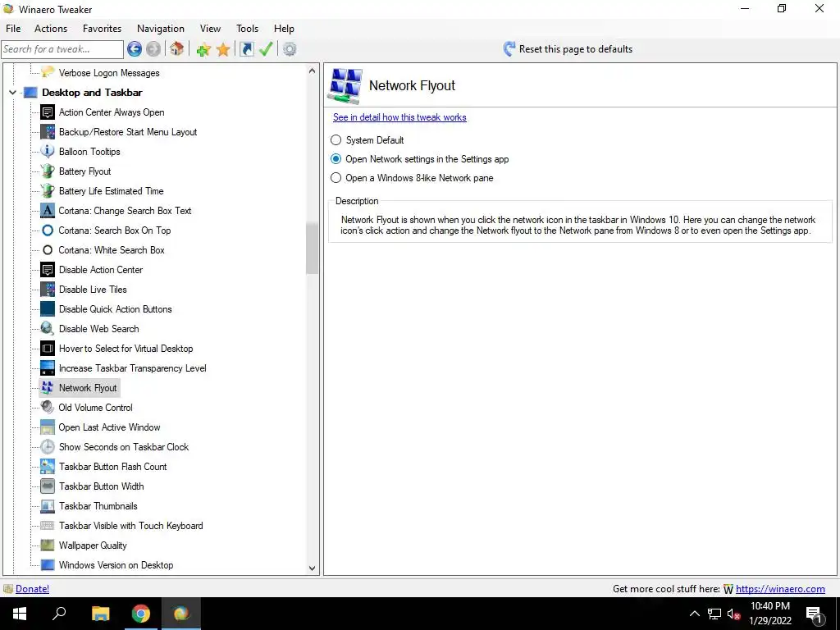Screen dimensions: 840x630
Task: Click the Wallpaper Quality icon
Action: pos(48,546)
